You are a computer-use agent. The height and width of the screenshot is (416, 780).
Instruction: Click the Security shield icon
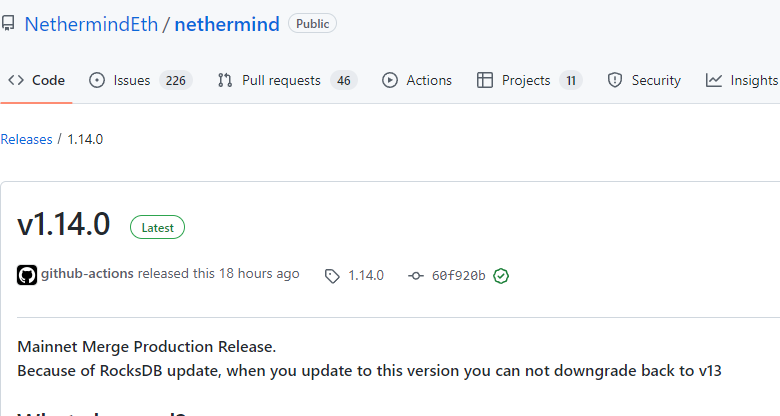pyautogui.click(x=615, y=80)
